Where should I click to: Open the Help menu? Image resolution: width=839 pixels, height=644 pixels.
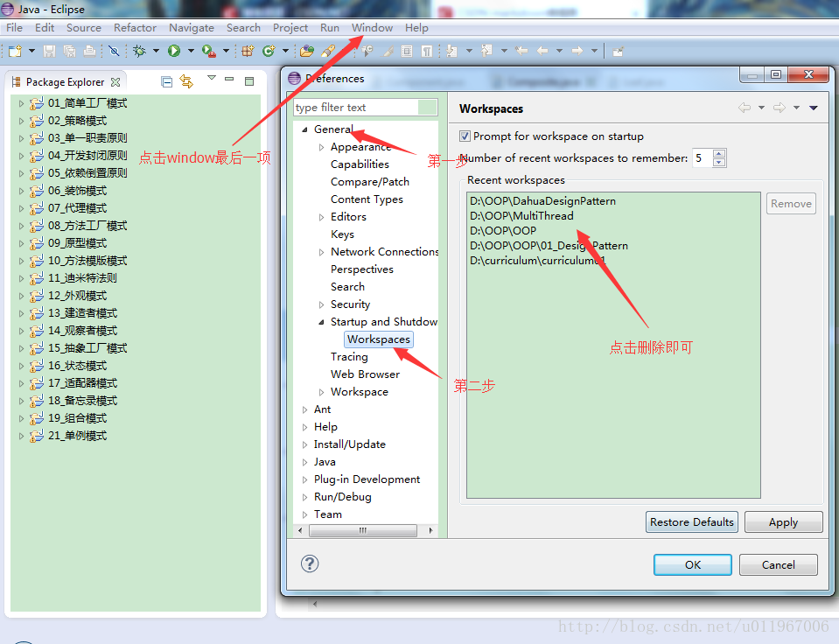tap(416, 28)
